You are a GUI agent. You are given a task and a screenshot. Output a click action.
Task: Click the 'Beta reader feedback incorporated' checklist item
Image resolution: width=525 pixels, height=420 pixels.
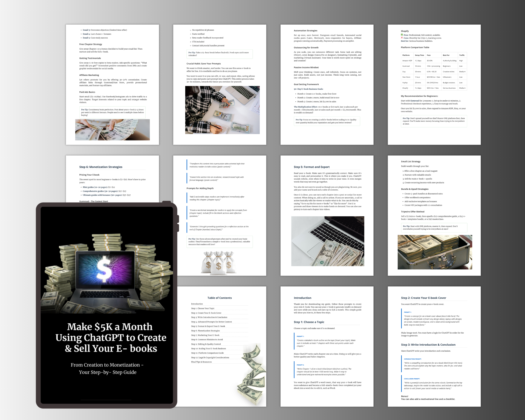pos(208,38)
